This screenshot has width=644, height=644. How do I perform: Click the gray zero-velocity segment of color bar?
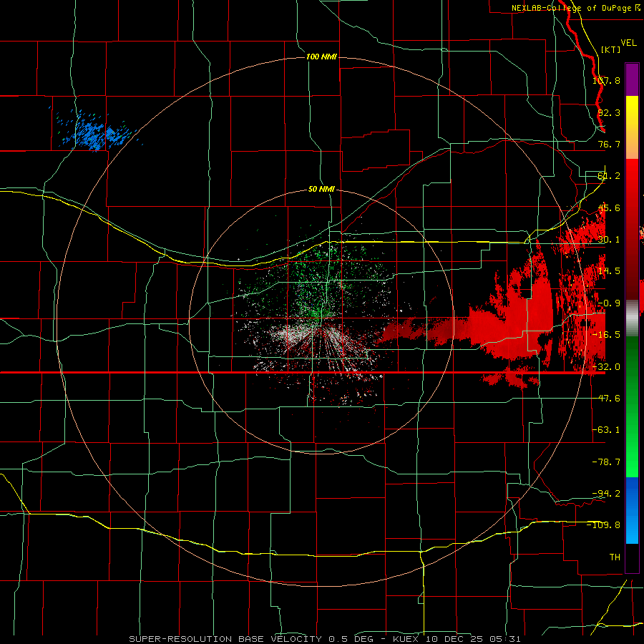click(632, 317)
